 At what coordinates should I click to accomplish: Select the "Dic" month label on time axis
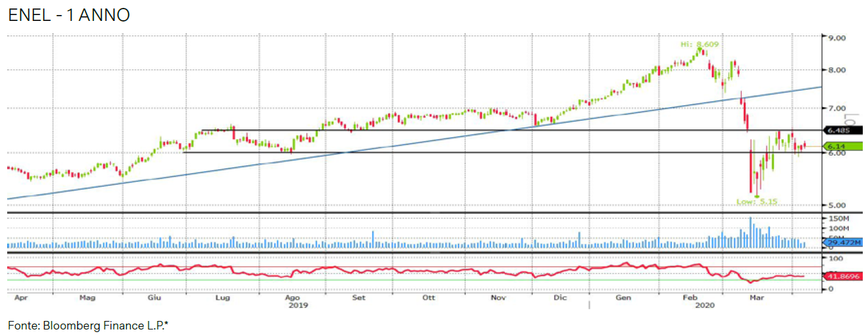tap(560, 298)
